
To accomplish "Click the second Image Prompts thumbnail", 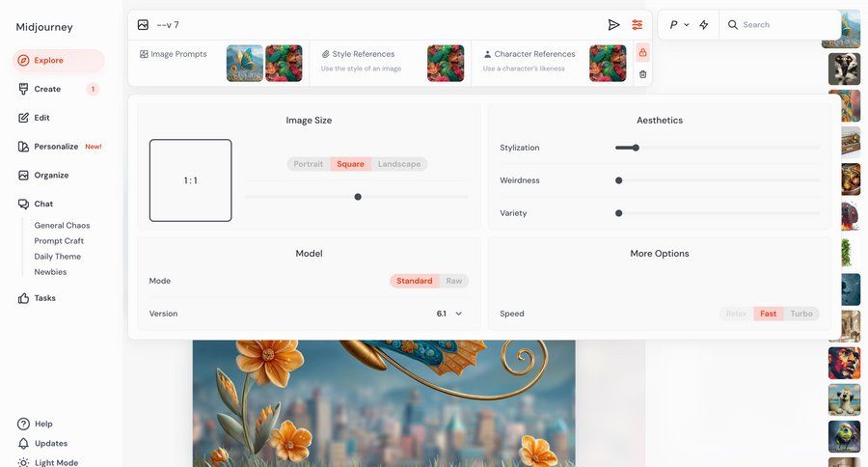I will tap(284, 63).
